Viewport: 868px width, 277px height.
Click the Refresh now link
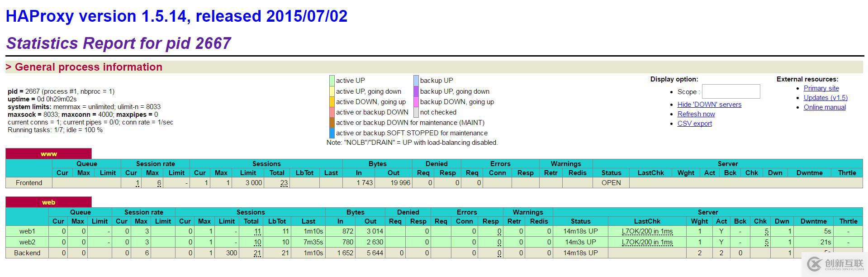tap(696, 114)
